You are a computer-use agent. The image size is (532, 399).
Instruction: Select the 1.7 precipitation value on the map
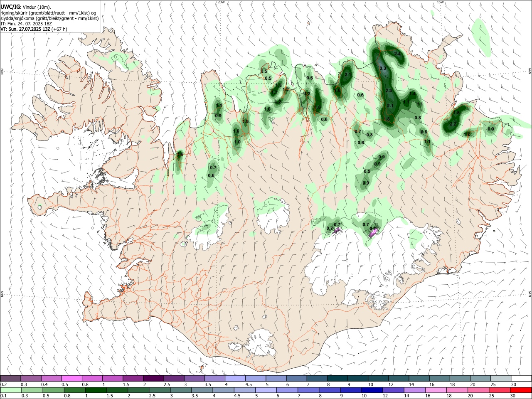click(x=274, y=92)
